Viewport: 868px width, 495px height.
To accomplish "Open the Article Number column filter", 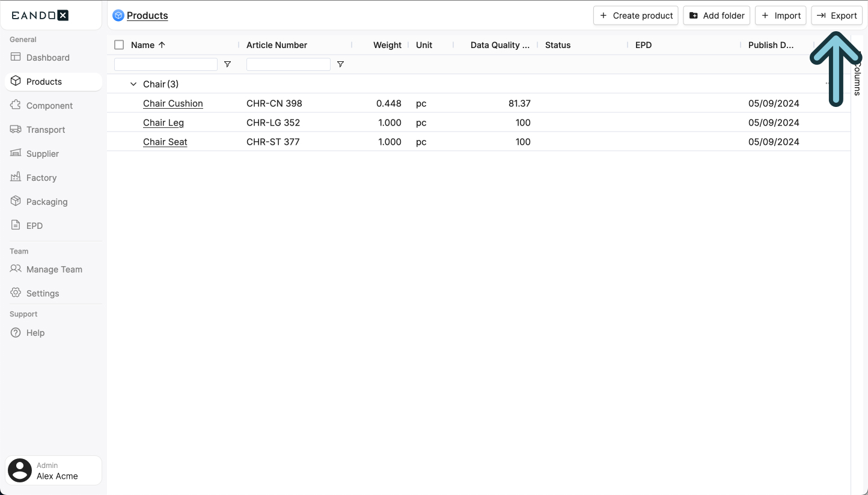I will point(340,64).
